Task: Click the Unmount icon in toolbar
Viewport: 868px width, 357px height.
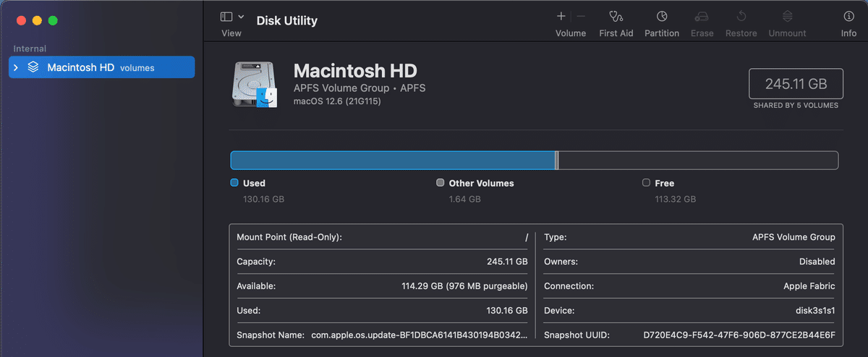Action: click(x=788, y=16)
